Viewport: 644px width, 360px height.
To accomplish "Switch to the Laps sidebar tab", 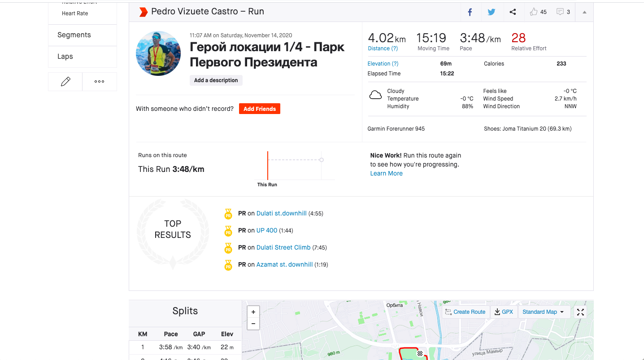I will pyautogui.click(x=65, y=57).
